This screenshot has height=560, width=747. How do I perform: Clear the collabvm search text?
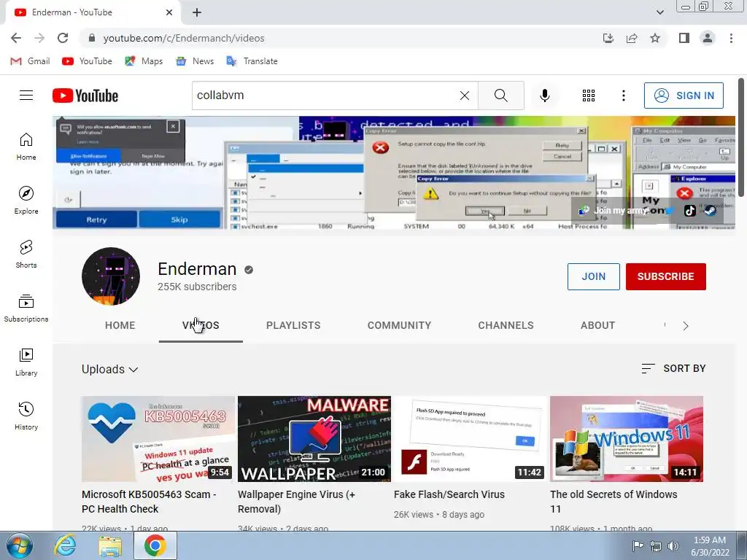[x=465, y=96]
